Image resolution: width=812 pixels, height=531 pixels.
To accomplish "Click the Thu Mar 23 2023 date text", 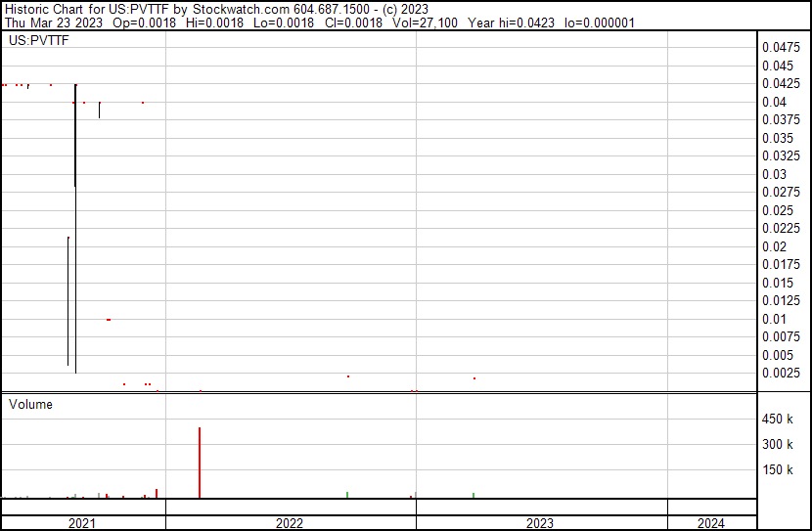I will 54,22.
